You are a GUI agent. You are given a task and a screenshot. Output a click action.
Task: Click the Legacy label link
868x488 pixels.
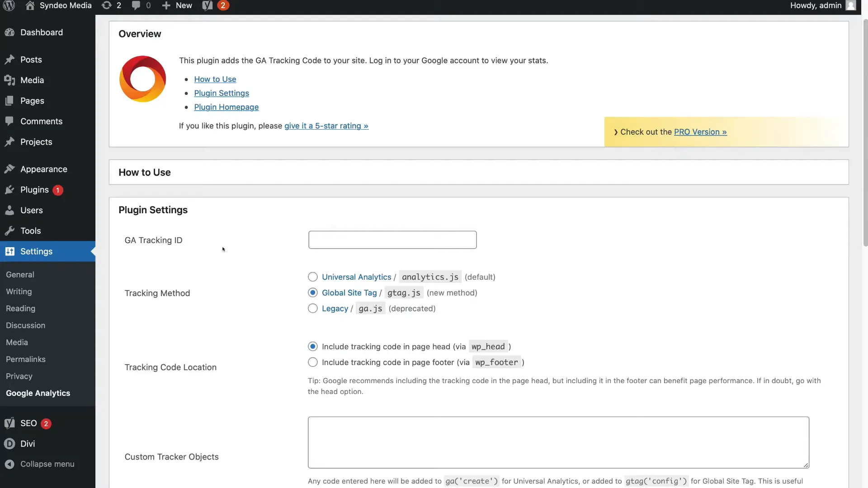pos(335,309)
